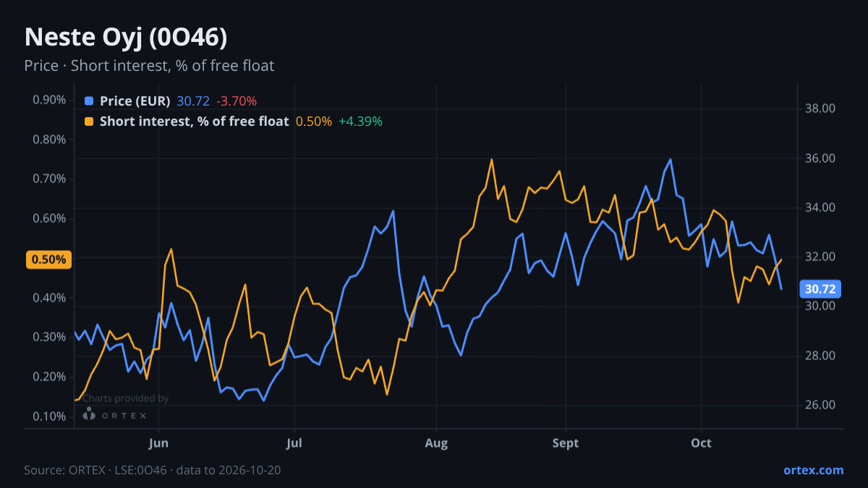
Task: Click the 0.10% left axis label
Action: [49, 416]
